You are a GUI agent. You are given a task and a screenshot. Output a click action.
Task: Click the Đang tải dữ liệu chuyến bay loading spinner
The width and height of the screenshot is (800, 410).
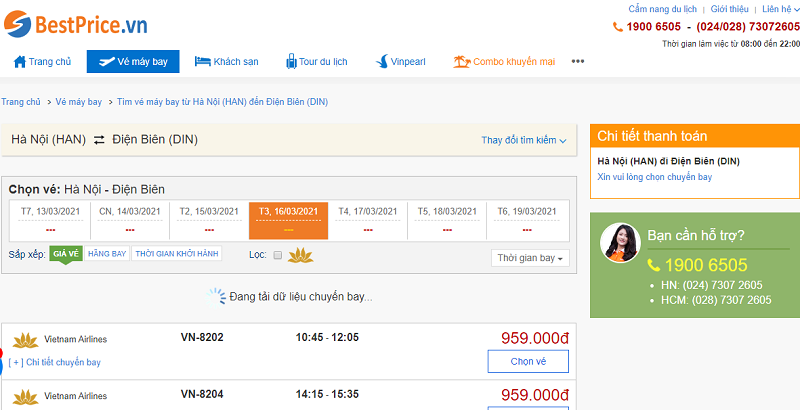pyautogui.click(x=215, y=297)
